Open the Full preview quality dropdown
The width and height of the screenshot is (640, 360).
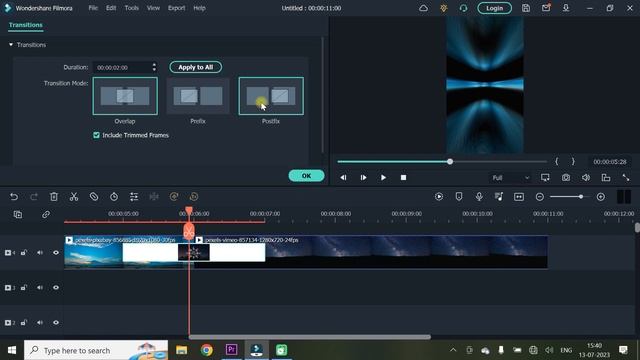510,178
